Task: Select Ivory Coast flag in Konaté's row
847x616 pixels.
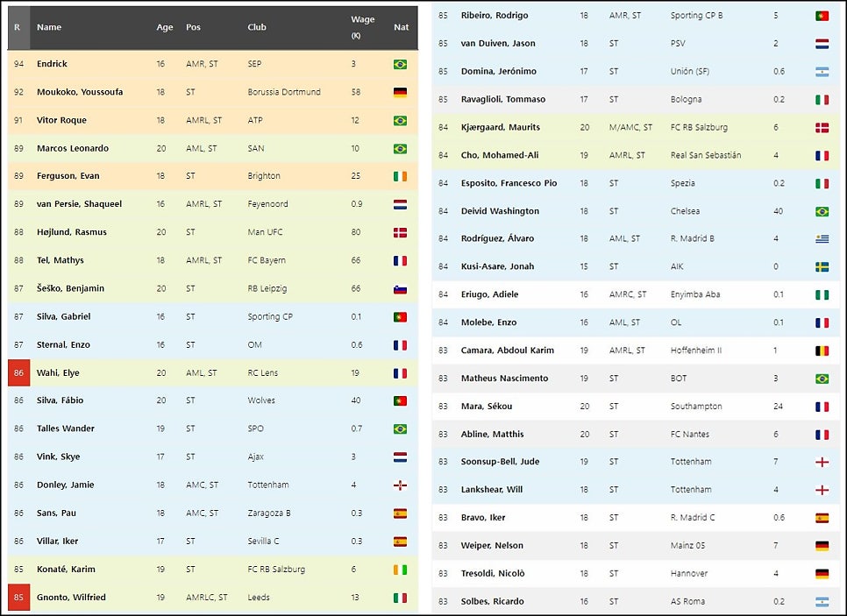Action: [400, 569]
